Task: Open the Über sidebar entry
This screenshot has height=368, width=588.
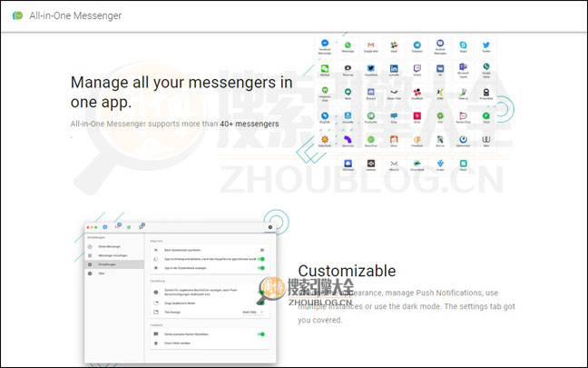Action: [114, 274]
